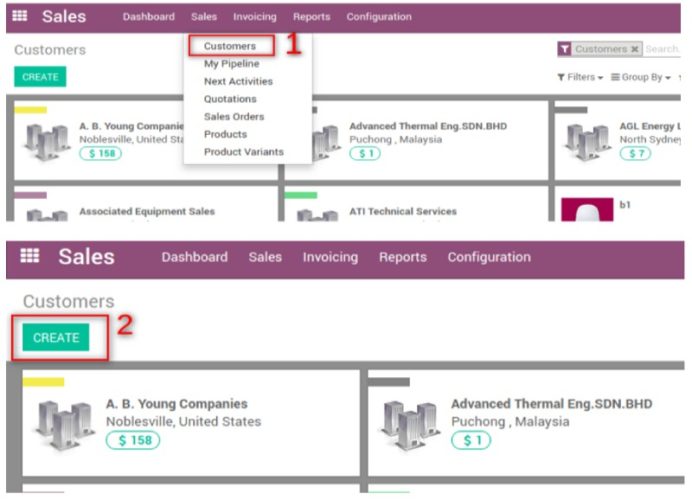
Task: Remove the Customers filter tag with X
Action: (x=635, y=49)
